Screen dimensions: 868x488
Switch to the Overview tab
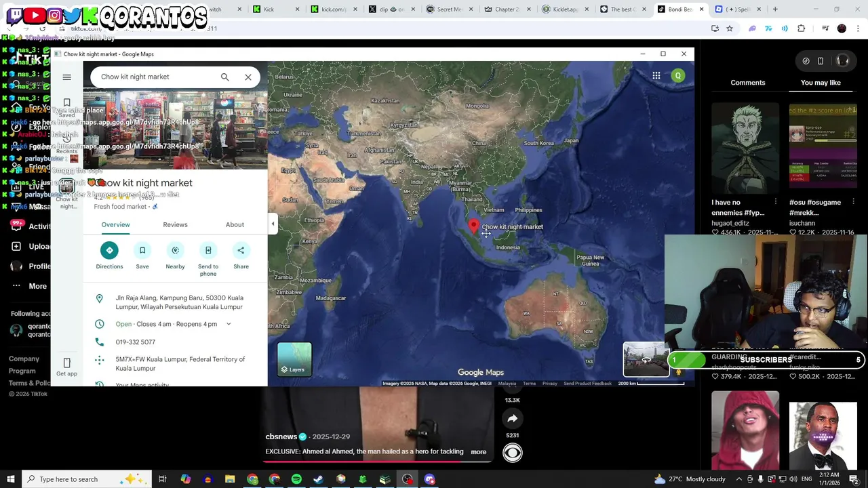[115, 224]
